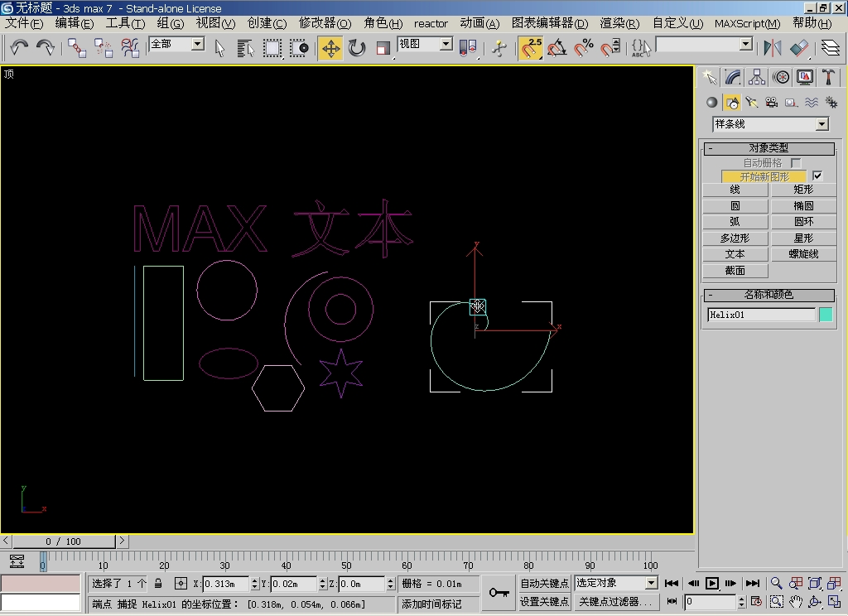848x616 pixels.
Task: Select the Select and Link tool
Action: click(x=76, y=47)
